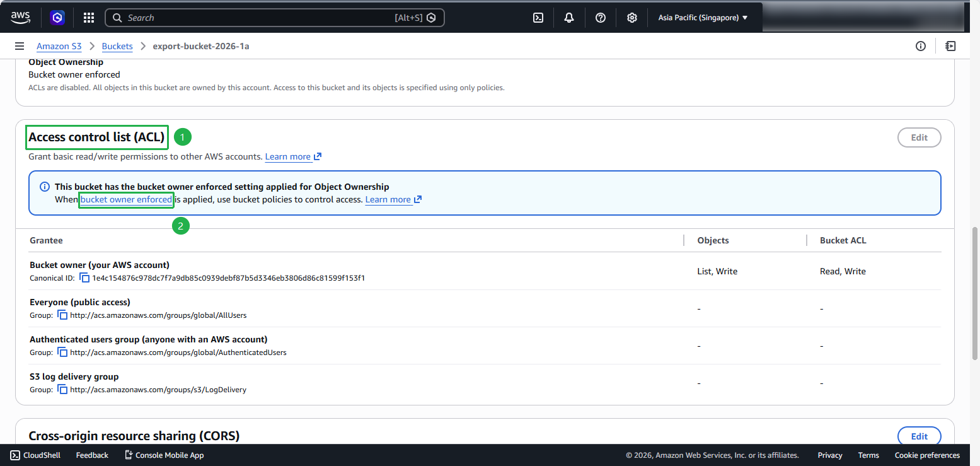Follow the "bucket owner enforced" link
The width and height of the screenshot is (980, 466).
(126, 199)
